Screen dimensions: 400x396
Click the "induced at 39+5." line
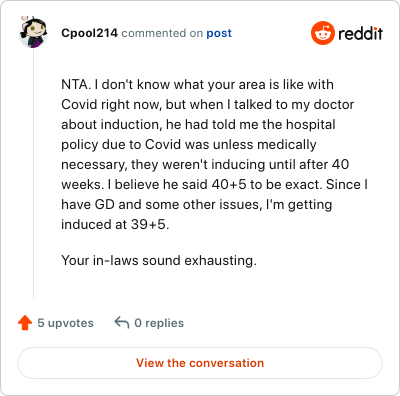pos(115,224)
